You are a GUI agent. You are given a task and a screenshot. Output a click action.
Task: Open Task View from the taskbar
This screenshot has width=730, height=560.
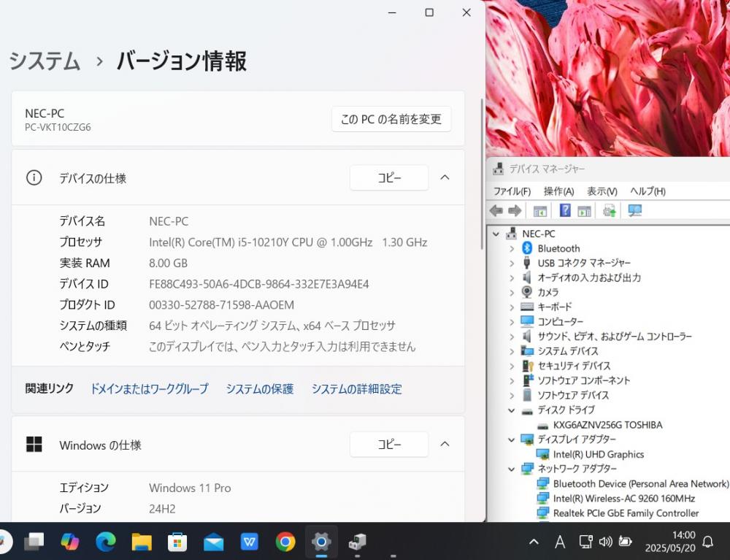point(34,541)
